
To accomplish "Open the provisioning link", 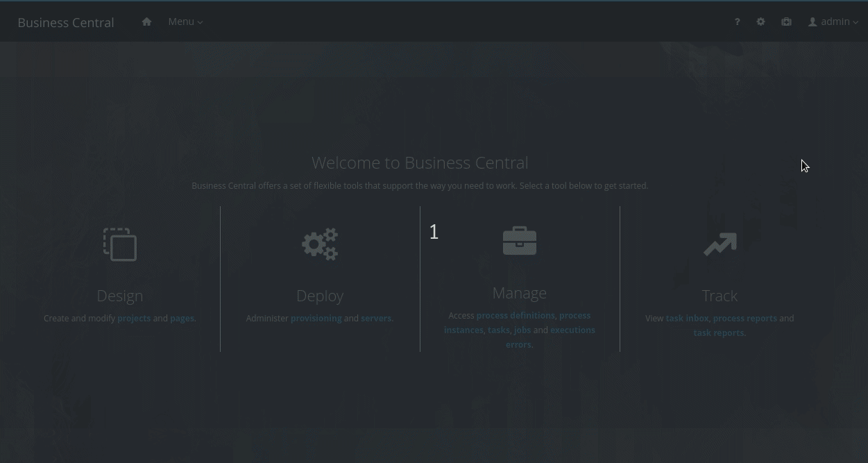I will coord(316,318).
